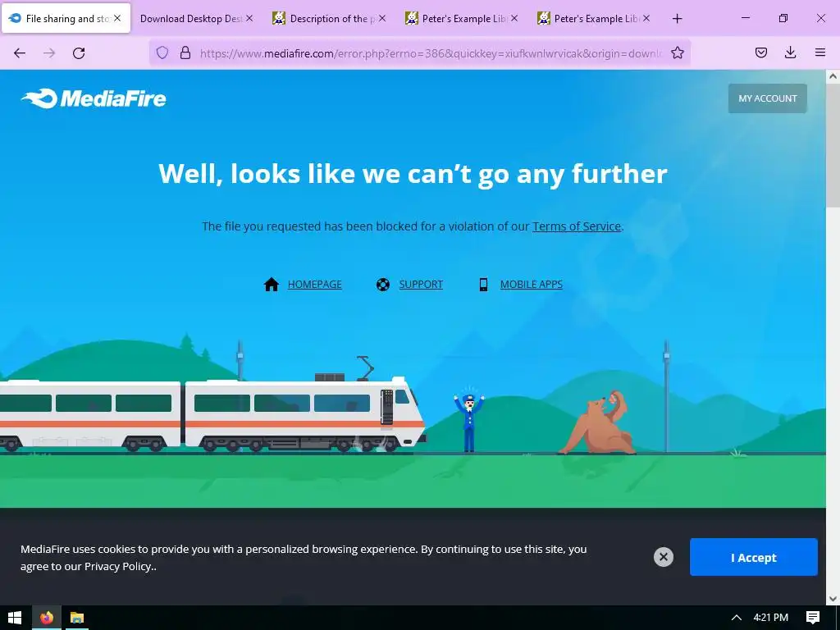Close the second Peter's Example Library tab
Image resolution: width=840 pixels, height=630 pixels.
646,18
